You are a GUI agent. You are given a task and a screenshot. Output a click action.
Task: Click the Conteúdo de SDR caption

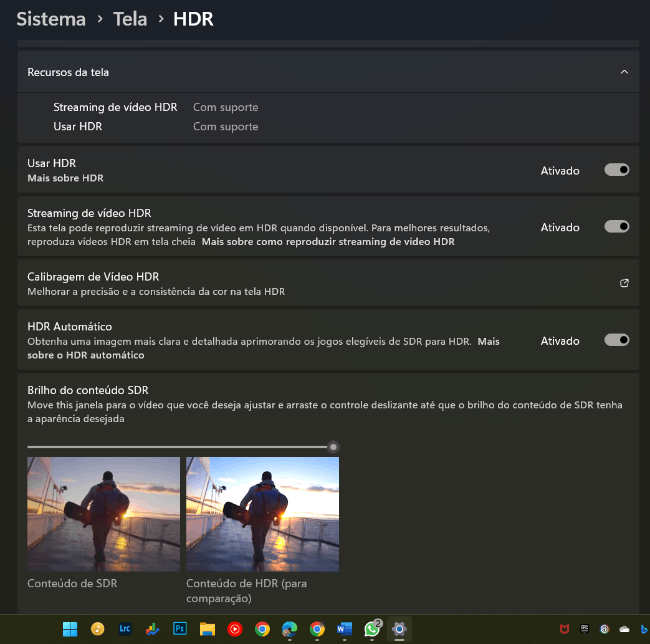point(72,584)
